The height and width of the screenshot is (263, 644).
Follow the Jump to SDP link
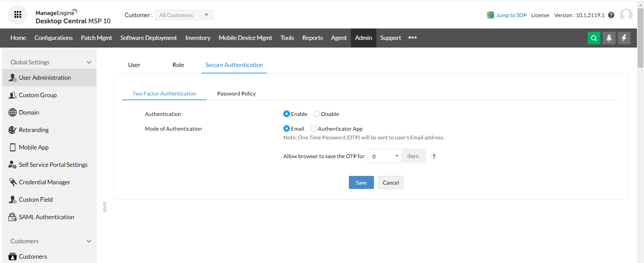coord(511,15)
